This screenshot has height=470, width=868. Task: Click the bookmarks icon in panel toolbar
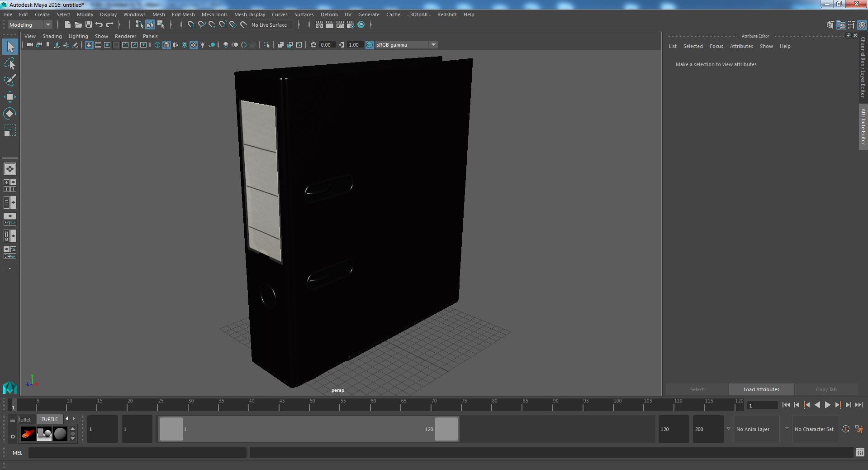[48, 45]
